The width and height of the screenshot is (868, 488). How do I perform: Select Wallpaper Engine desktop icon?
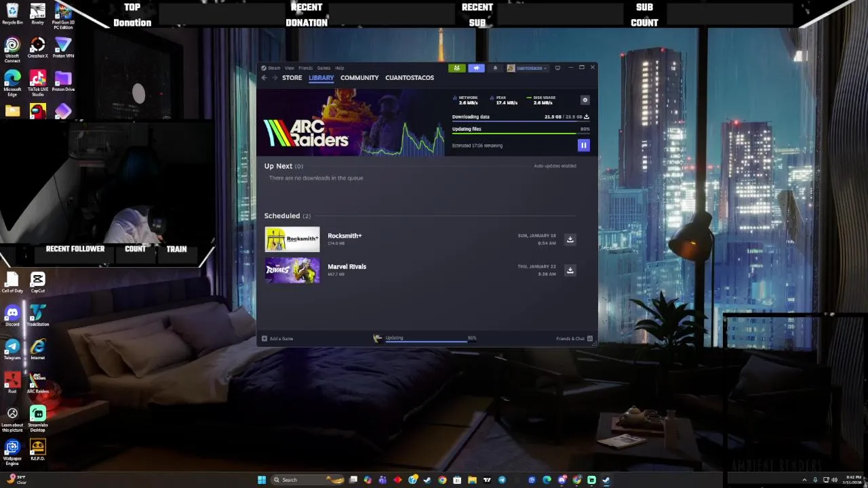coord(12,452)
